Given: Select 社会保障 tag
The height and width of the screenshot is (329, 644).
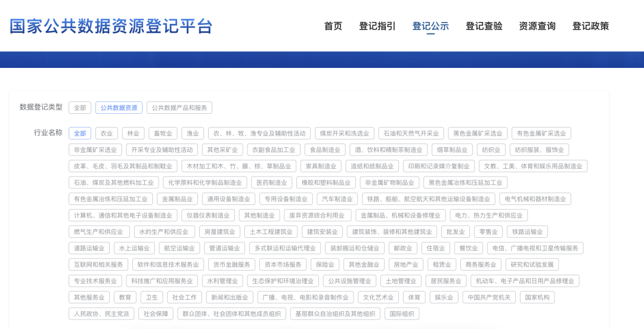Looking at the screenshot, I should tap(156, 314).
